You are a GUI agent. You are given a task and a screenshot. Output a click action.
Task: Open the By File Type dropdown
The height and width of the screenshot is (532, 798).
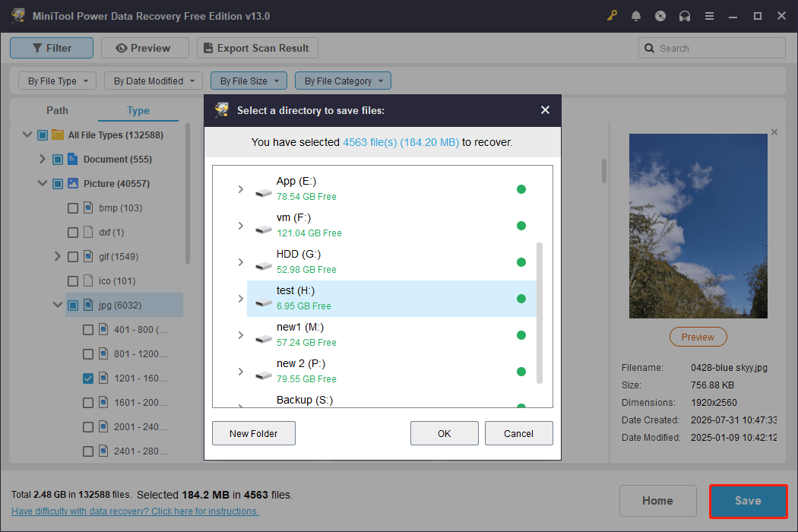[58, 81]
